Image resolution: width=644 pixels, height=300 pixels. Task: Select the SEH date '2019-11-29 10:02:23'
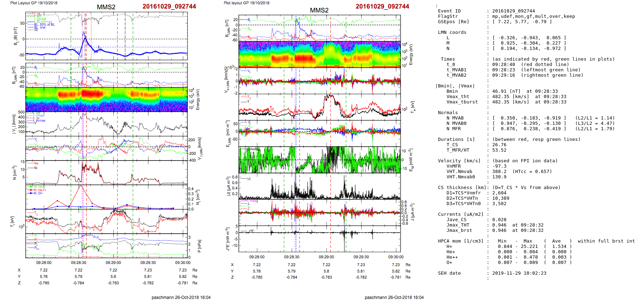[x=519, y=273]
